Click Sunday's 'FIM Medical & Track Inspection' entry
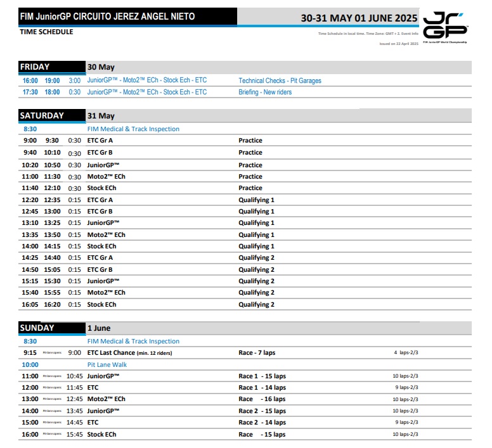 133,341
